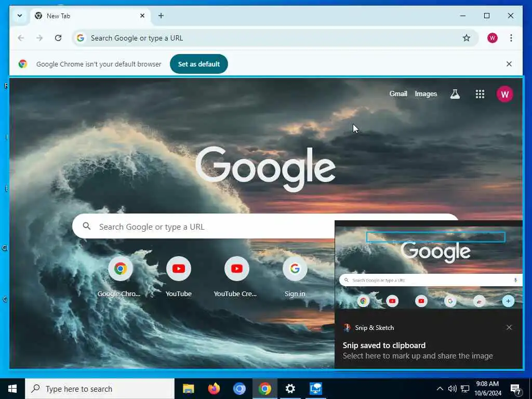Focus the Chrome address bar
Screen dimensions: 532x399
click(275, 38)
